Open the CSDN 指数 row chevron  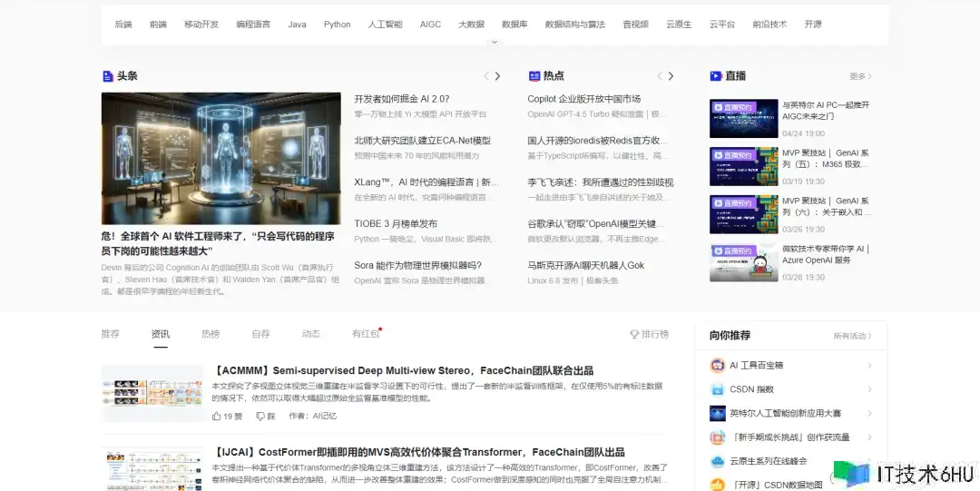pyautogui.click(x=869, y=389)
